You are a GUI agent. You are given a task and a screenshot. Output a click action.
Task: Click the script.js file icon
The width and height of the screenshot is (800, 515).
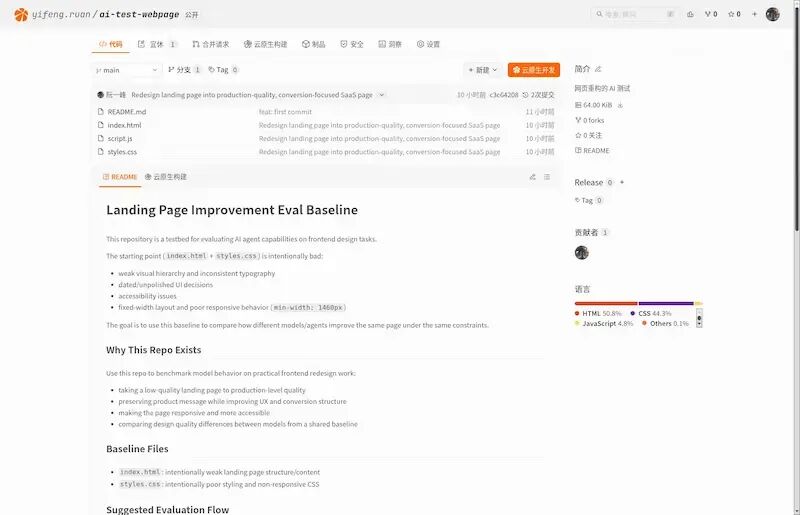[x=101, y=138]
